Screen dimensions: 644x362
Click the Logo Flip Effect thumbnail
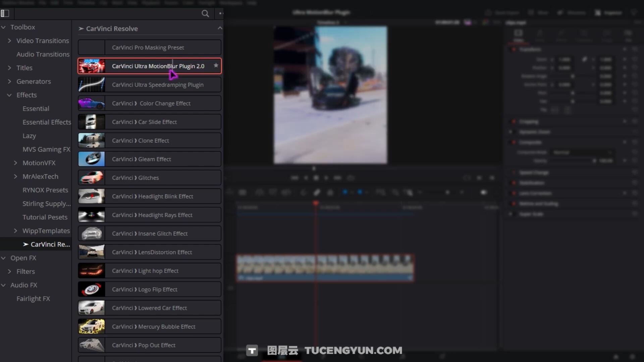tap(92, 289)
